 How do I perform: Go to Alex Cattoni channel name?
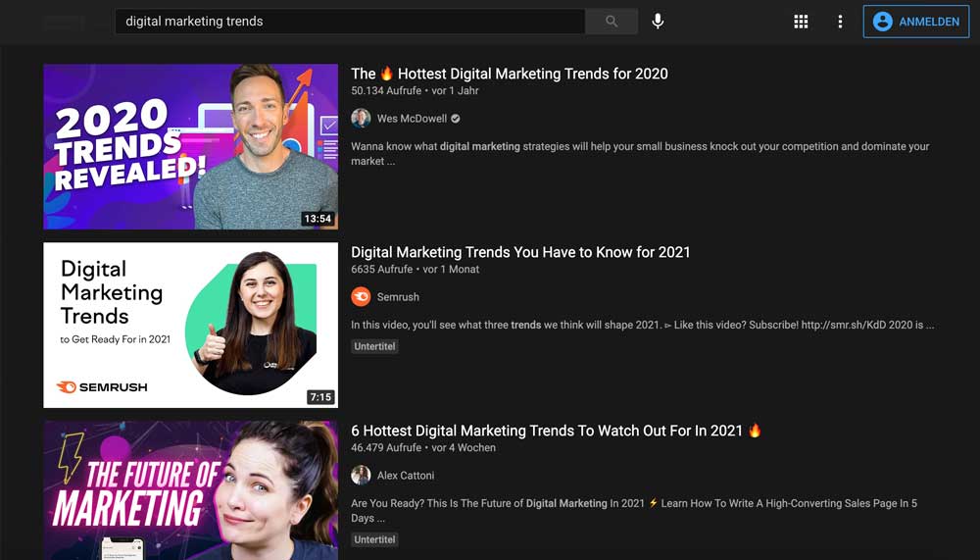pos(406,476)
